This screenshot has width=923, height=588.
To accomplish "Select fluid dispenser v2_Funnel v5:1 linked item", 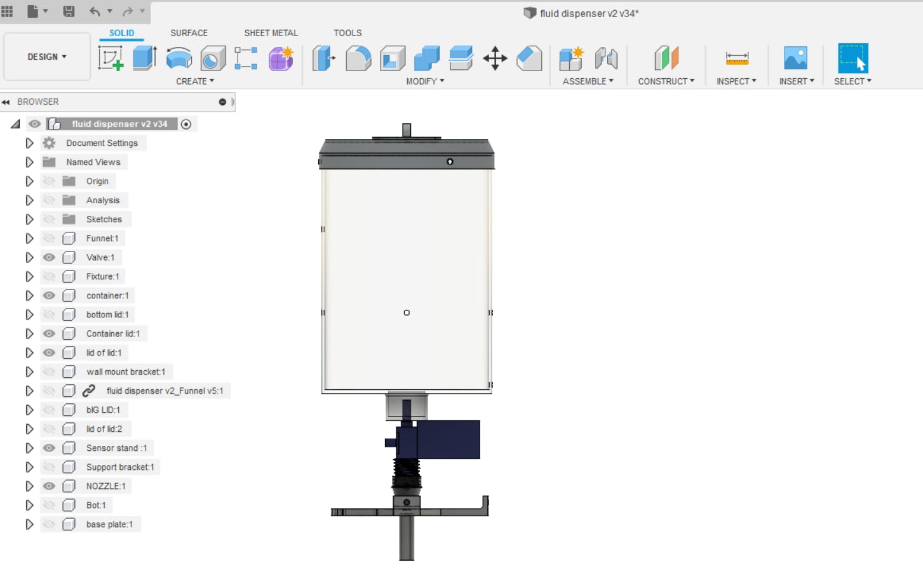I will point(165,391).
